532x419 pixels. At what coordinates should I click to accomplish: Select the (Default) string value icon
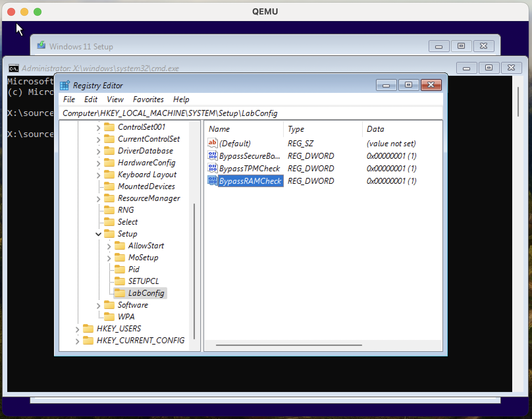coord(212,143)
